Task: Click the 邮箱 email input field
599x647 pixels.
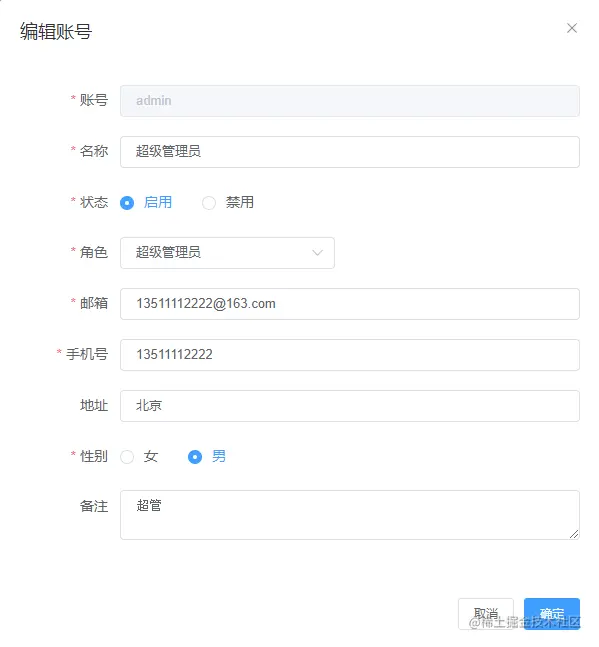Action: [350, 304]
